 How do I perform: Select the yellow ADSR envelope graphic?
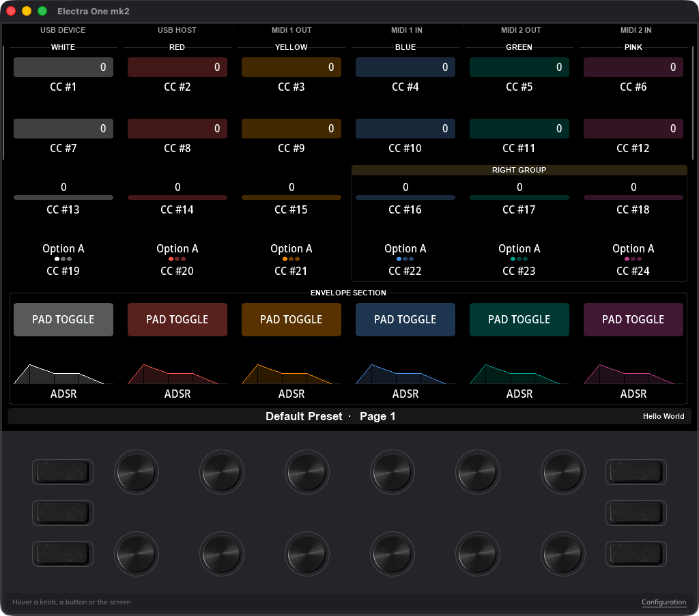tap(291, 374)
